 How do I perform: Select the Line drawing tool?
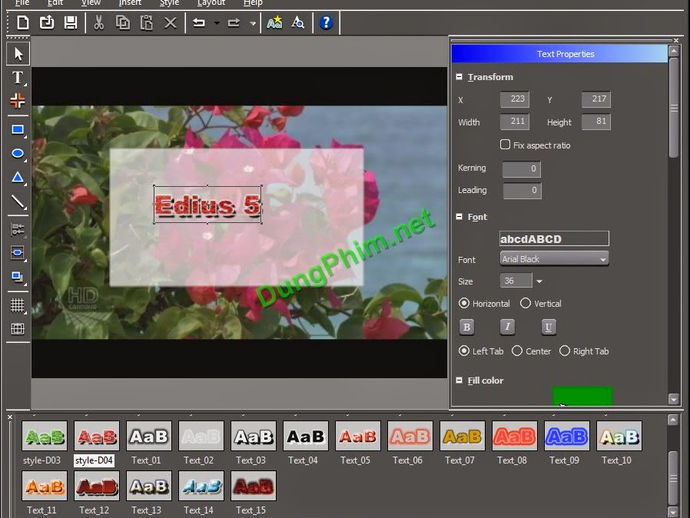[18, 202]
